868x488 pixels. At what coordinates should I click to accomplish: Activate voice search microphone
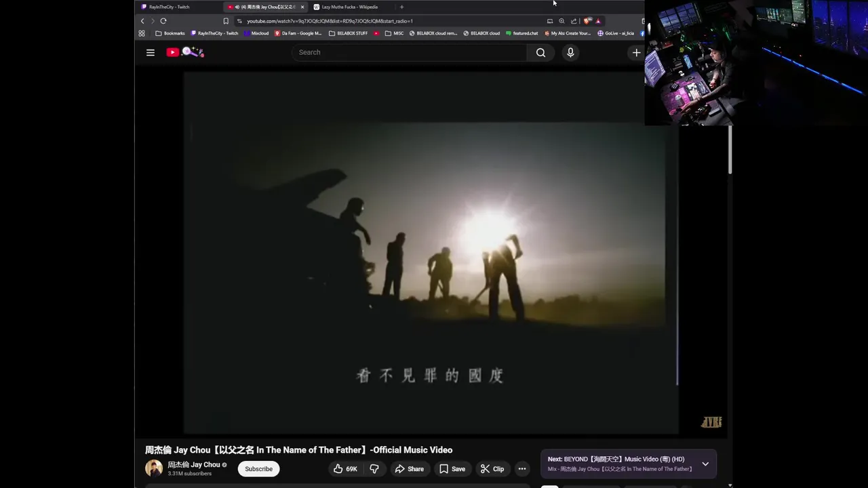(570, 52)
